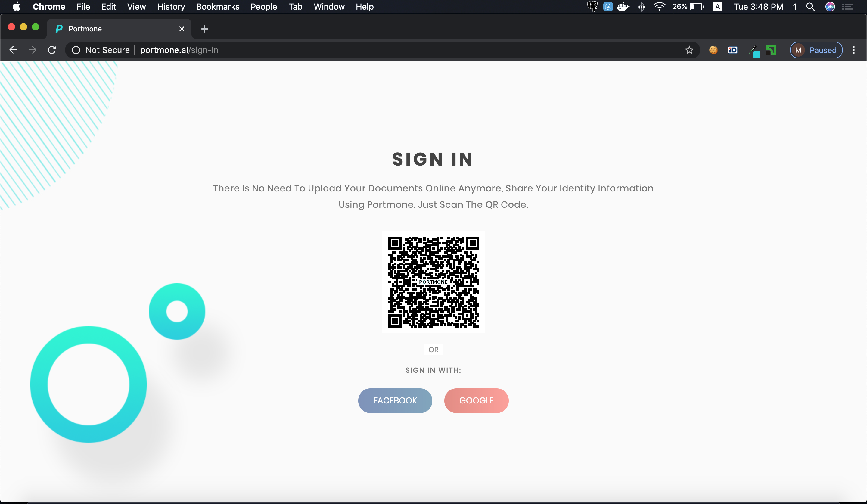867x504 pixels.
Task: Open the Apple menu
Action: pyautogui.click(x=16, y=7)
